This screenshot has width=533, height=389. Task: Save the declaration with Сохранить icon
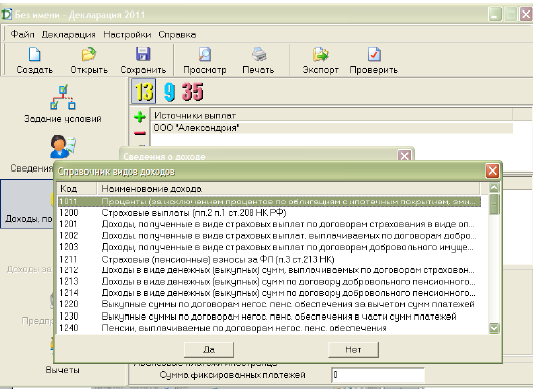pyautogui.click(x=143, y=54)
